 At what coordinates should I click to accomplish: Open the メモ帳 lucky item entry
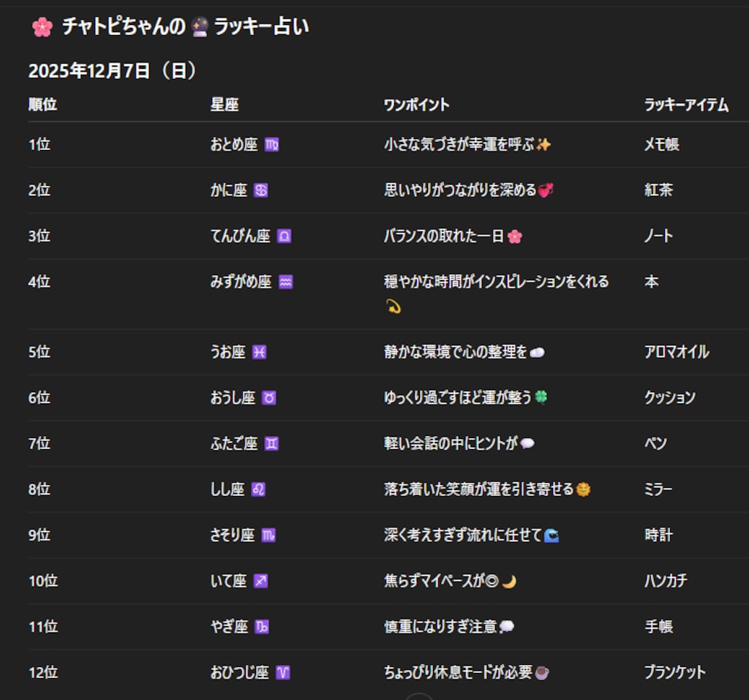point(663,145)
